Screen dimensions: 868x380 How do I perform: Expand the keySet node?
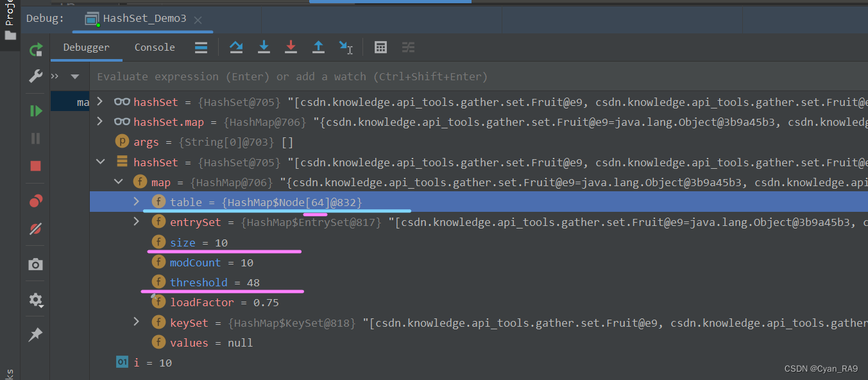tap(136, 322)
